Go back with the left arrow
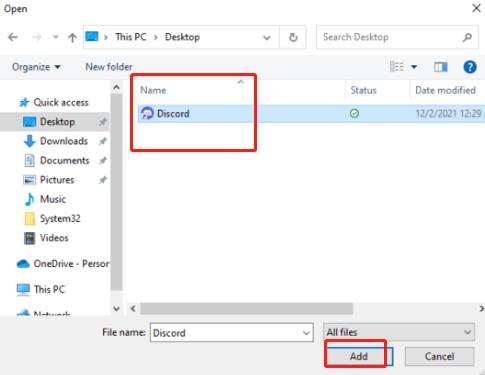485x375 pixels. click(x=13, y=37)
